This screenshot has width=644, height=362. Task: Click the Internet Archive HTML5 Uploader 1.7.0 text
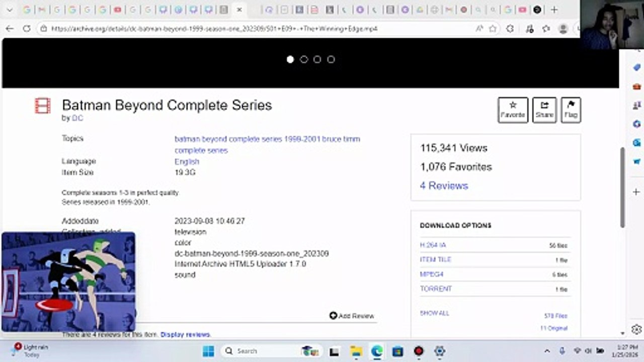point(240,264)
